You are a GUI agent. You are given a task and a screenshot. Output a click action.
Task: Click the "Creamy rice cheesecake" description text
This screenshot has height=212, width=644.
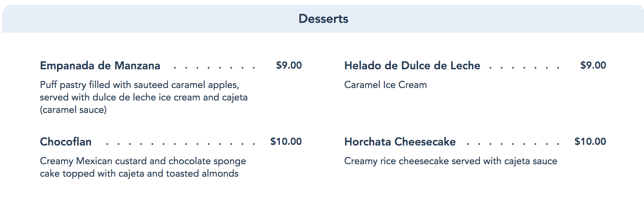click(x=450, y=161)
